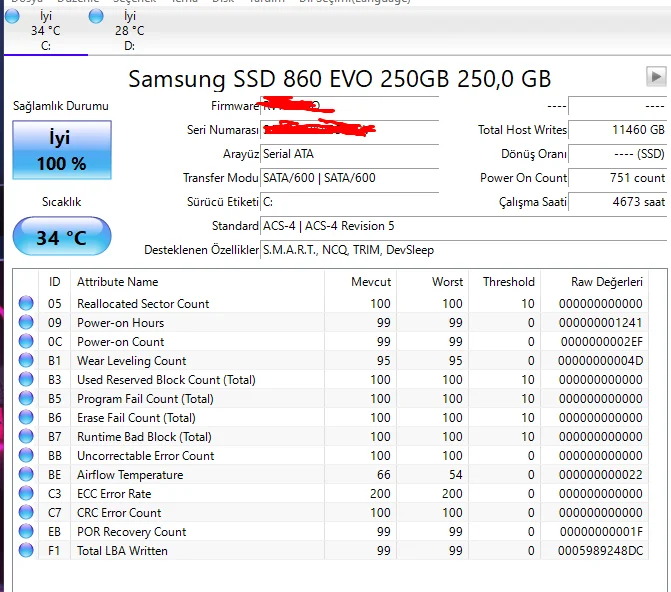The height and width of the screenshot is (592, 671).
Task: Click raw value 0000000004D
Action: (x=600, y=360)
